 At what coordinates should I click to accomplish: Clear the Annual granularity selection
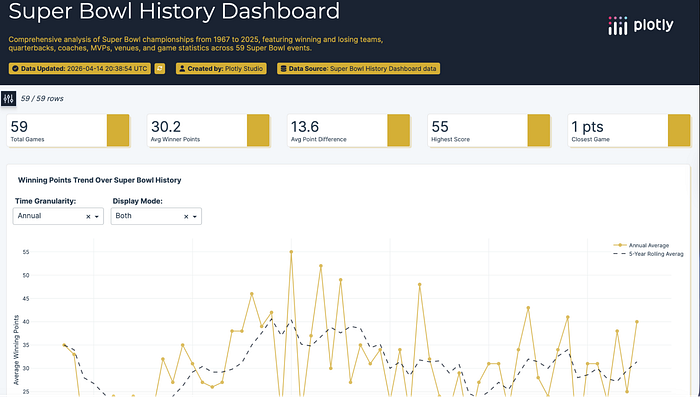(88, 217)
